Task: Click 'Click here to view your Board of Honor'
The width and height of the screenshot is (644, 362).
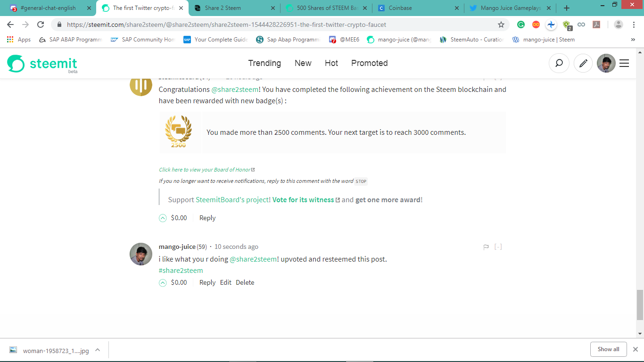Action: [207, 170]
